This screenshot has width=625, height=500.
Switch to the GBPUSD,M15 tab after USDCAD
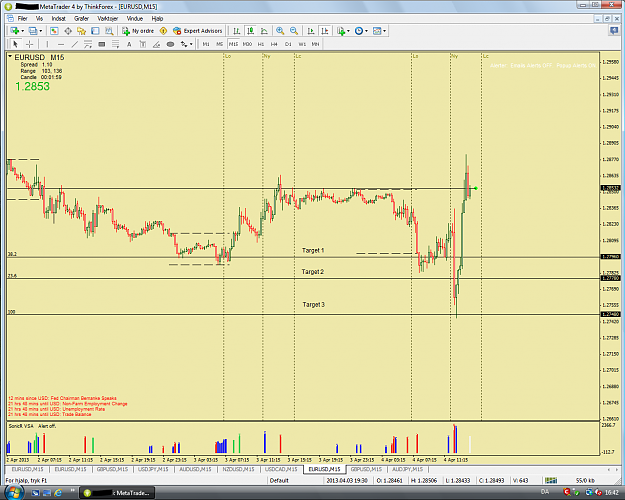(366, 469)
